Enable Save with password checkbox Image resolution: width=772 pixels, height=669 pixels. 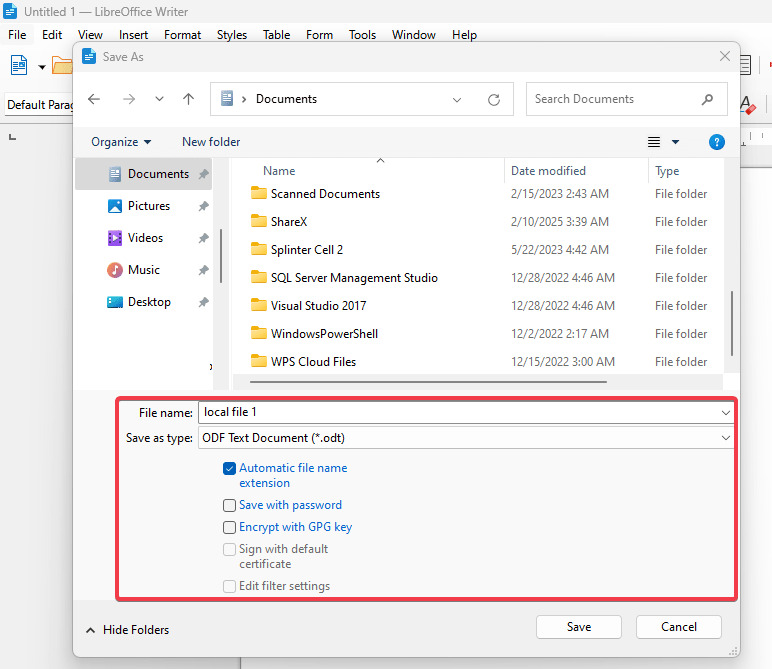click(x=229, y=506)
